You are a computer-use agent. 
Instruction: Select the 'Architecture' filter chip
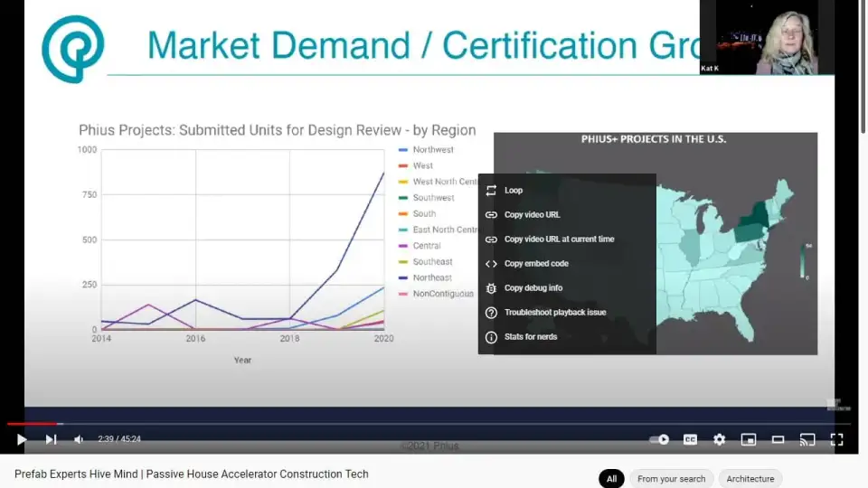click(750, 479)
